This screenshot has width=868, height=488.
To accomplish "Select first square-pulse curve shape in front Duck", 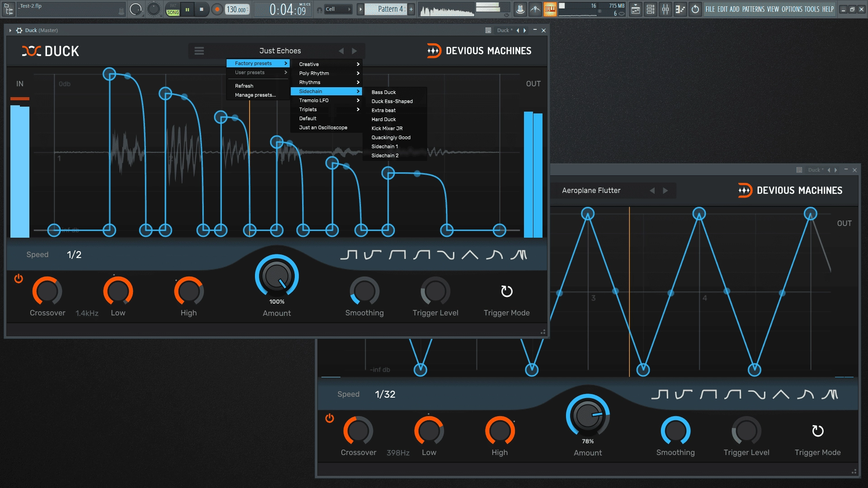I will 349,255.
